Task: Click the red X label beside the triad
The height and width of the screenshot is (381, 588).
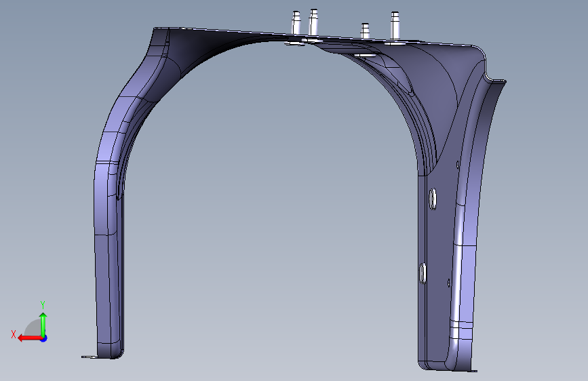Action: (x=14, y=334)
